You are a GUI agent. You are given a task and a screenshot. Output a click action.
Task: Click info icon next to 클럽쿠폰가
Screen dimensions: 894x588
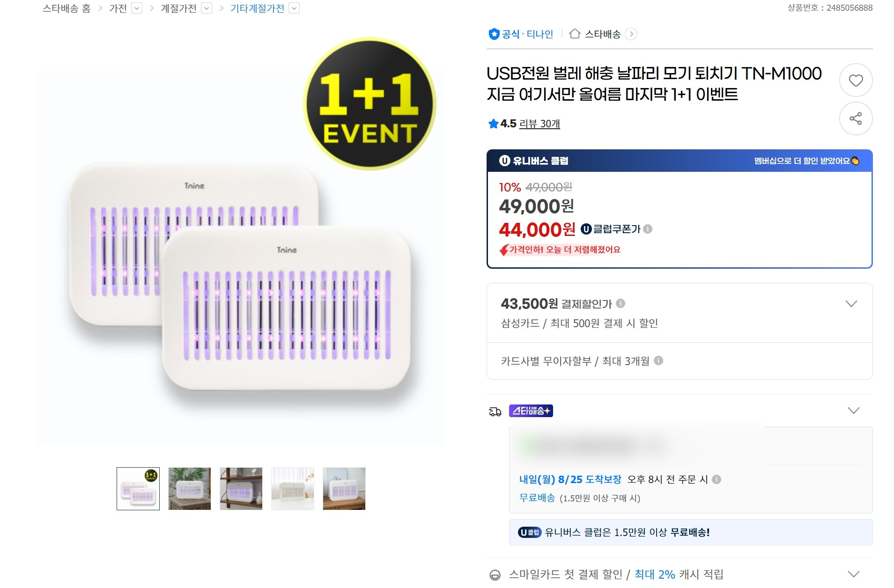click(x=648, y=229)
